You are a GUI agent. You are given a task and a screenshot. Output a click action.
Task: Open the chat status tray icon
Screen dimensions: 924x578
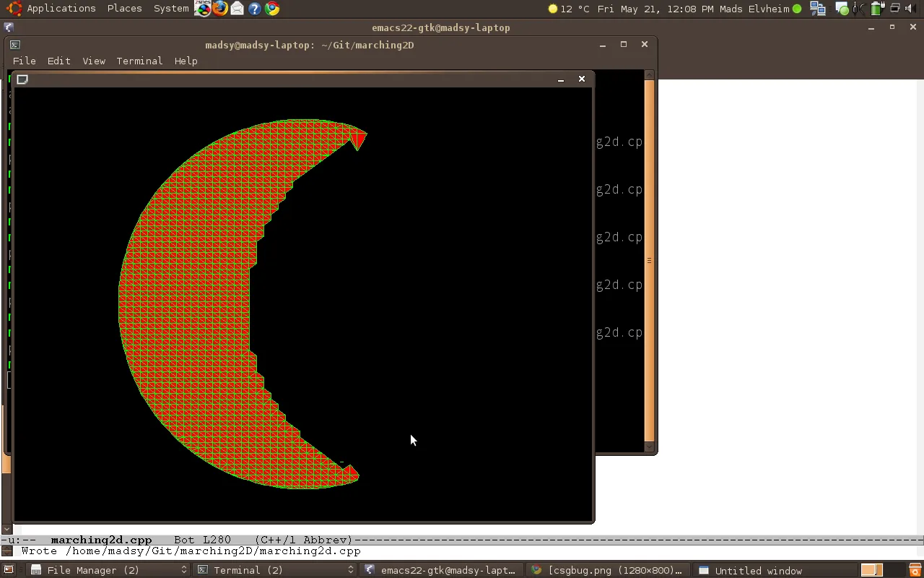[x=842, y=9]
